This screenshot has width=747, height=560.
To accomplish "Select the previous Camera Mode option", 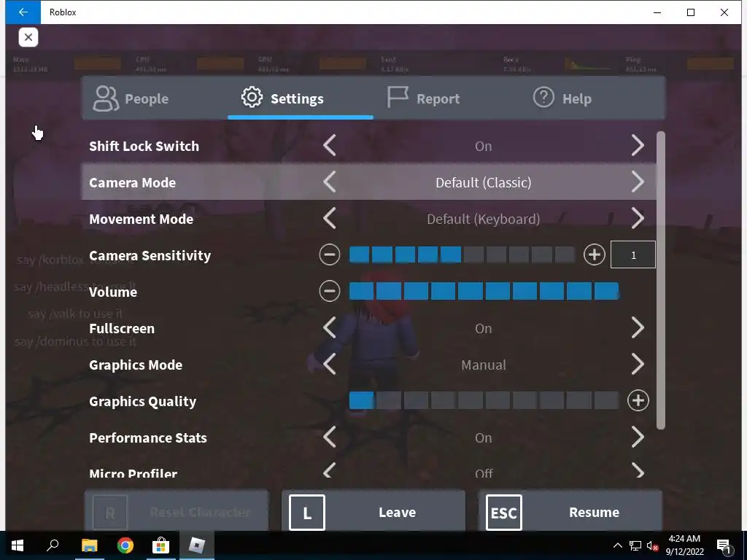I will pos(330,182).
